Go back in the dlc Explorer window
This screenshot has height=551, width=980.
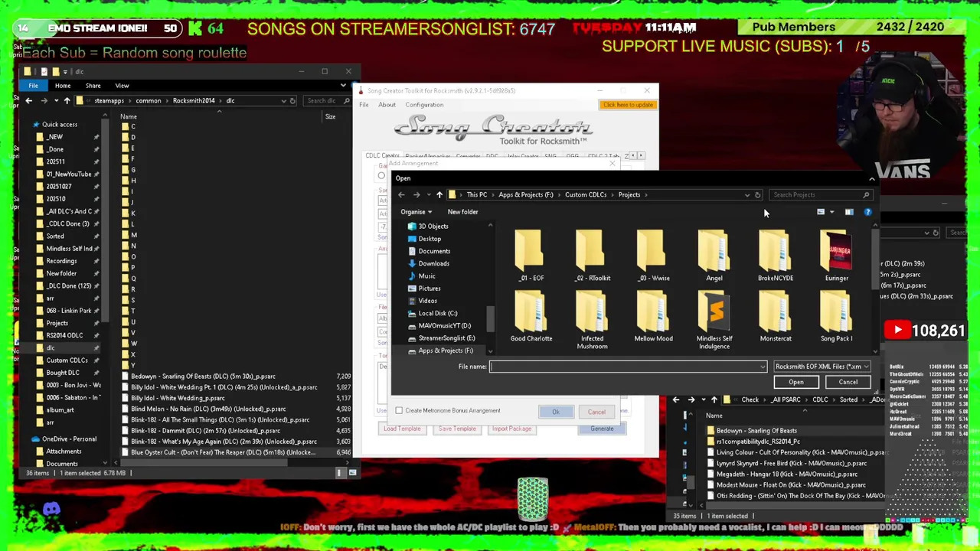pyautogui.click(x=29, y=101)
